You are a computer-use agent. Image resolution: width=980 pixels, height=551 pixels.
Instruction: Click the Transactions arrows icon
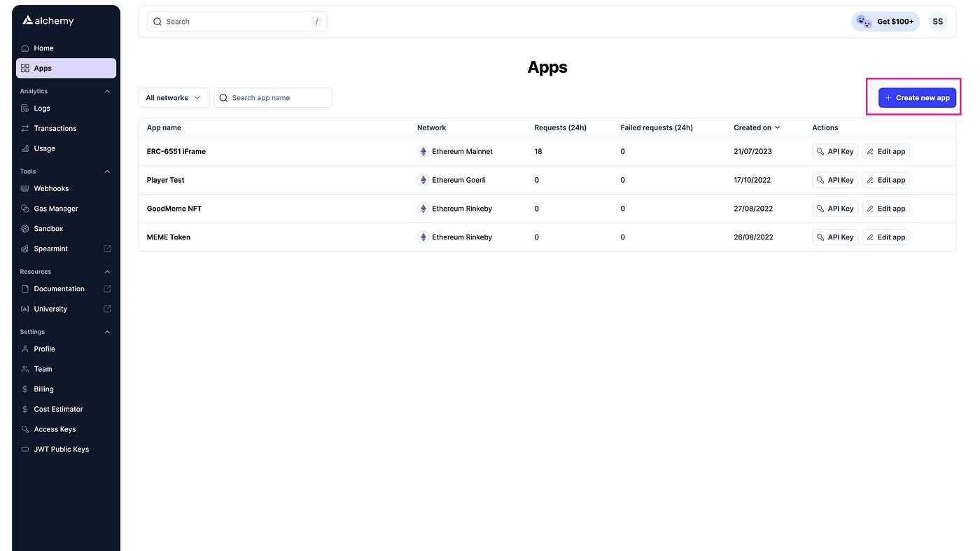pyautogui.click(x=25, y=129)
